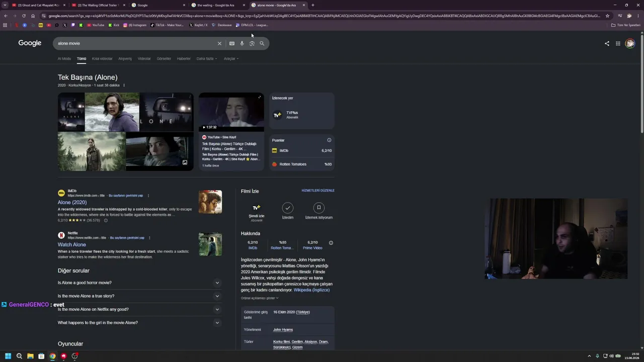
Task: Click inside the 'alone movie' search field
Action: [136, 43]
